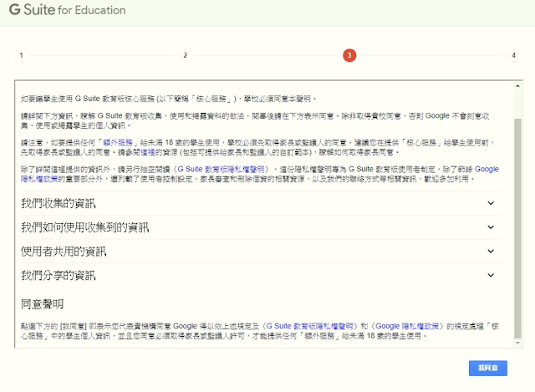The height and width of the screenshot is (392, 535).
Task: Click the 我們分享的資訊 heading text
Action: click(x=59, y=275)
